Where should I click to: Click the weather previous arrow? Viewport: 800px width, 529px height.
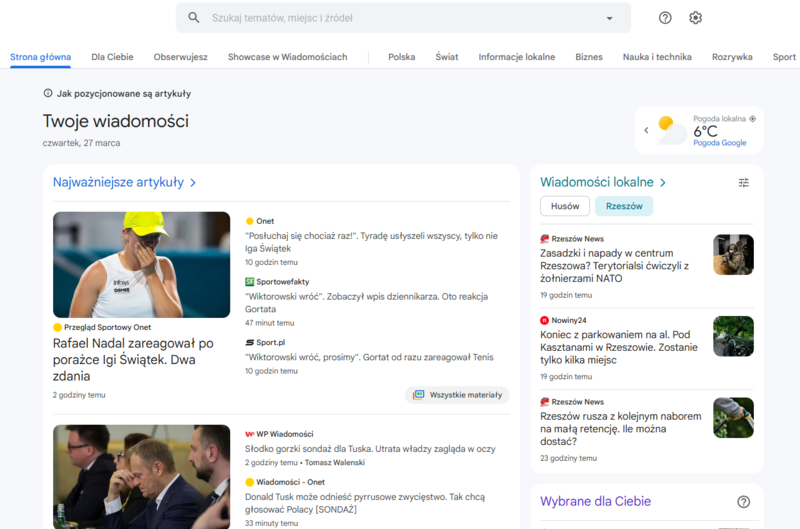[x=646, y=130]
